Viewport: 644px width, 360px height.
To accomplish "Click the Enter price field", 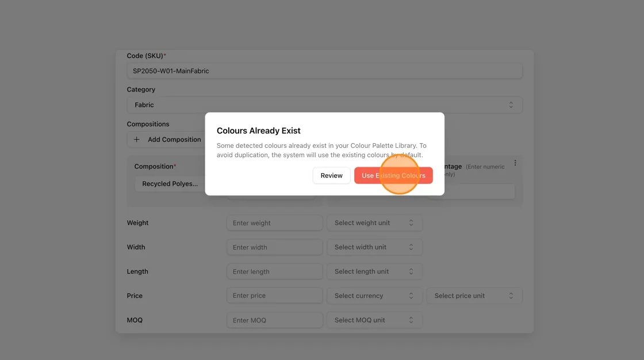I will coord(275,296).
